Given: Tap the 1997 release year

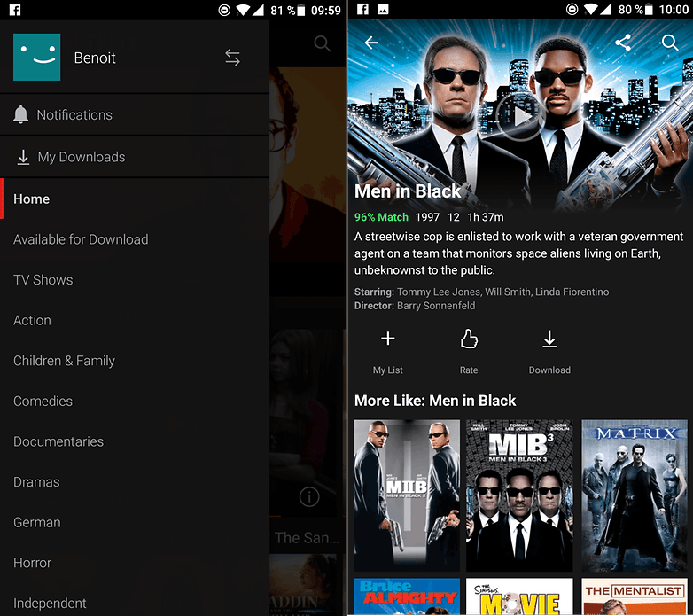Looking at the screenshot, I should (427, 217).
